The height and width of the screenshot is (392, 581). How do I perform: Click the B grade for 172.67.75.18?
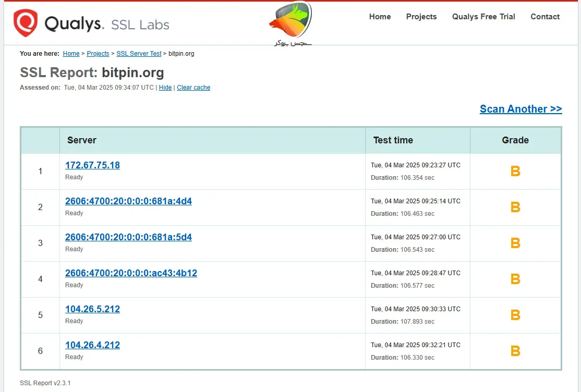[515, 171]
